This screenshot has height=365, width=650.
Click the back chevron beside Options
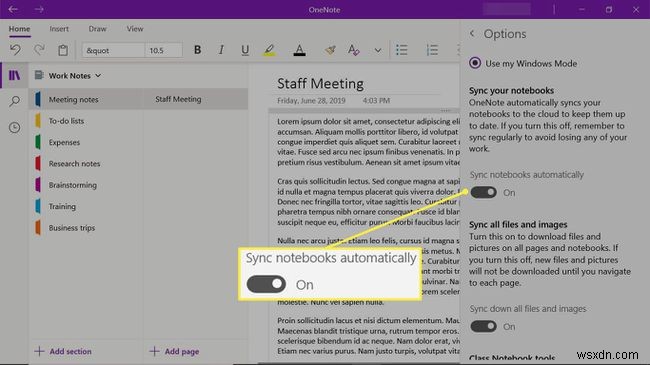tap(472, 34)
